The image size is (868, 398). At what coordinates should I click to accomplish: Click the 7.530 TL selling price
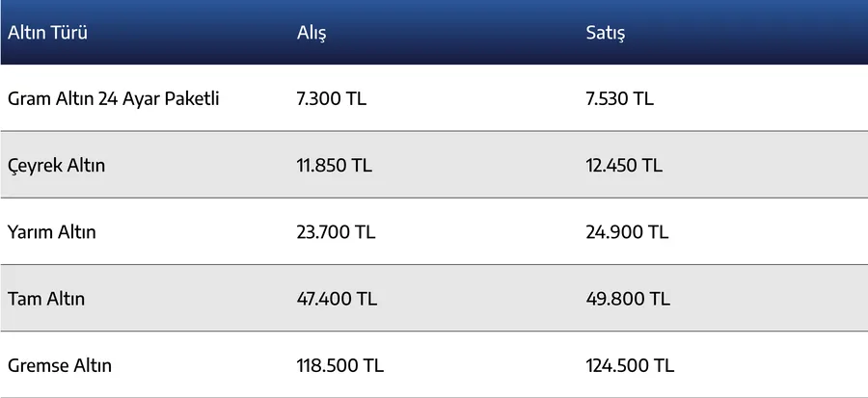[x=620, y=98]
